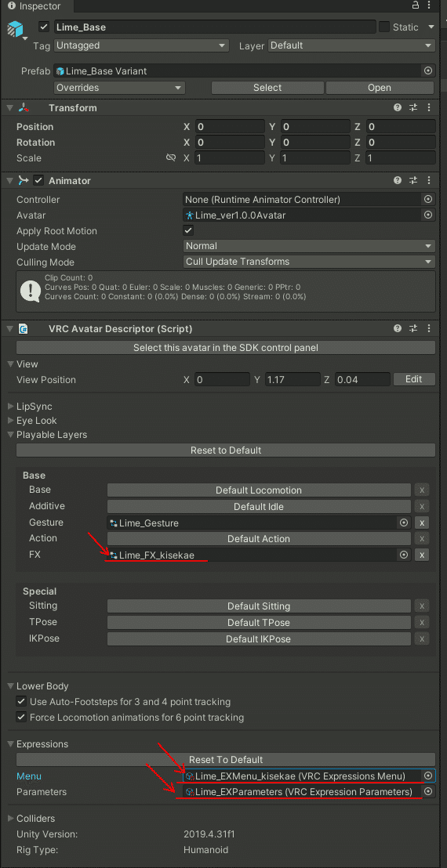
Task: Collapse the Expressions section
Action: [x=11, y=744]
